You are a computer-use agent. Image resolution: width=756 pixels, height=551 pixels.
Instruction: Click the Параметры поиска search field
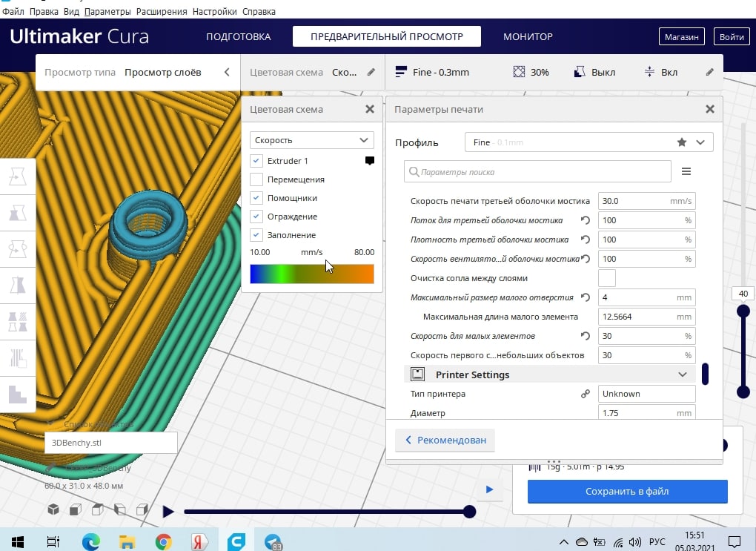[537, 172]
